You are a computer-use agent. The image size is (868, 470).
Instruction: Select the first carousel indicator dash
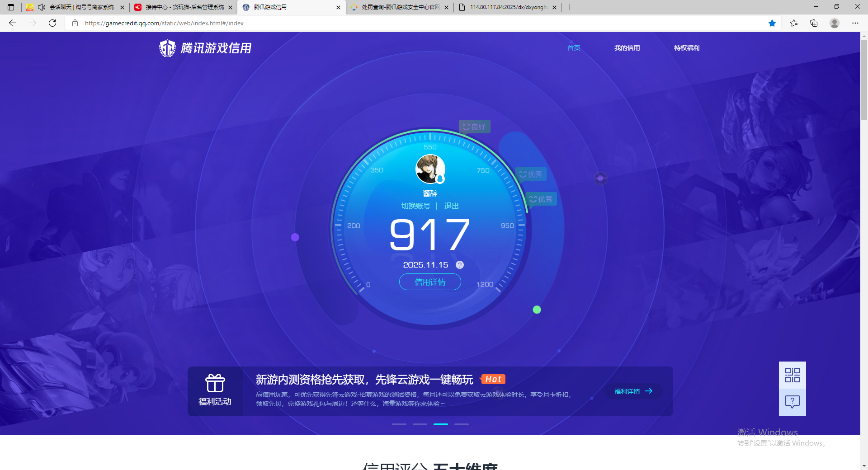tap(399, 424)
